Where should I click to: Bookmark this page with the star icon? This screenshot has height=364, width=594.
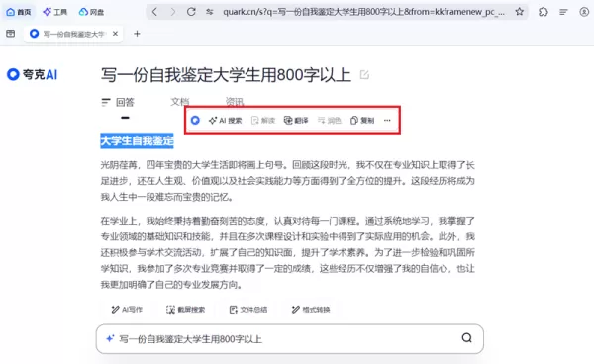520,12
